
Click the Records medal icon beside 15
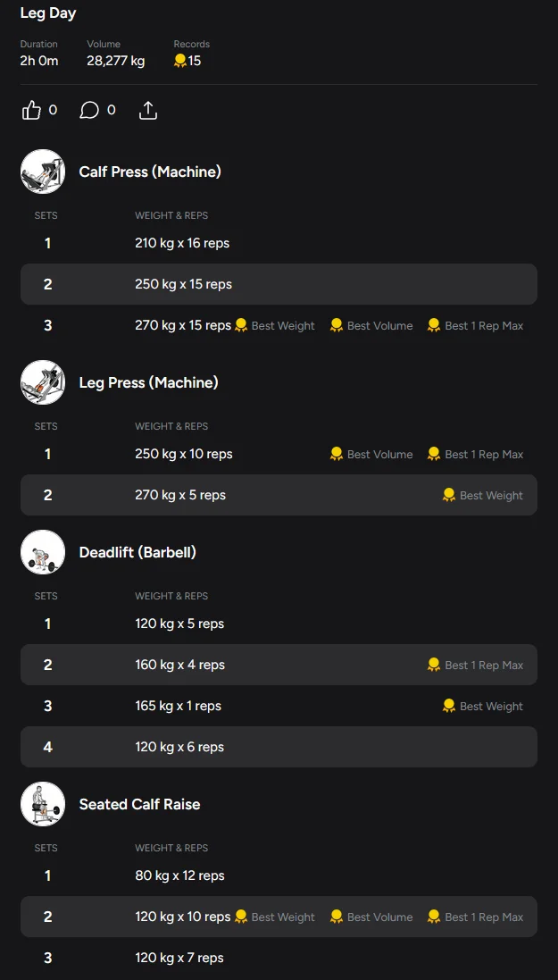tap(180, 61)
